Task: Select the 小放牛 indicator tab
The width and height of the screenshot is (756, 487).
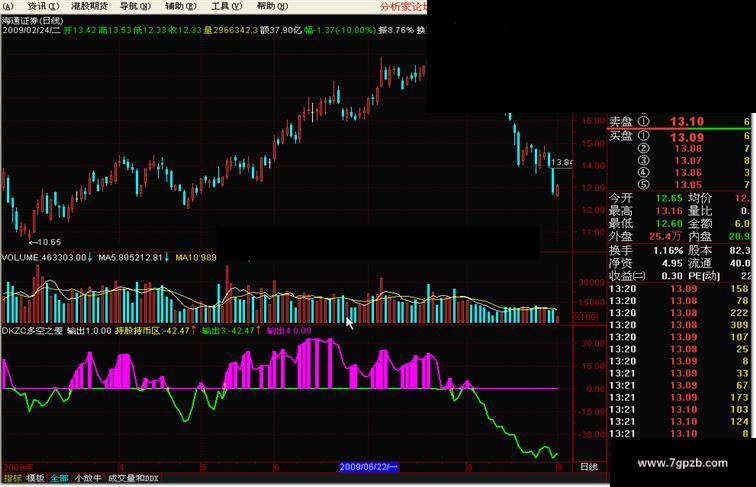Action: point(88,478)
